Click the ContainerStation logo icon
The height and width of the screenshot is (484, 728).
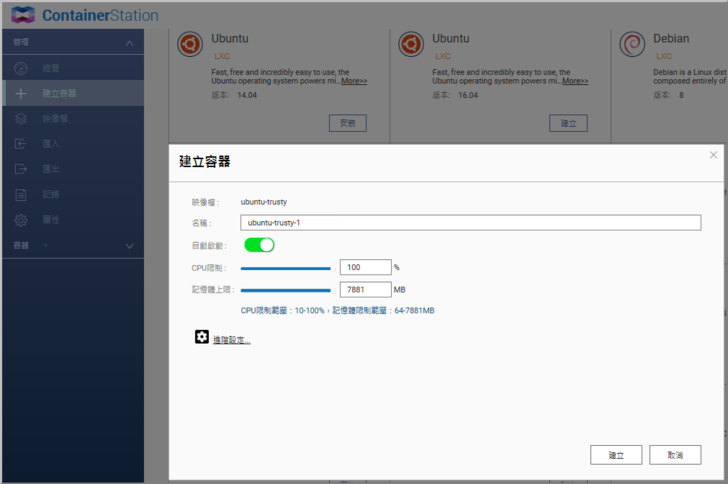(23, 15)
